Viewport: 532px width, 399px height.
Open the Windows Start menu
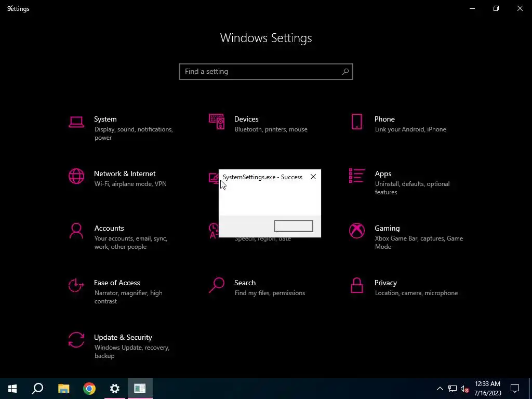click(x=12, y=389)
